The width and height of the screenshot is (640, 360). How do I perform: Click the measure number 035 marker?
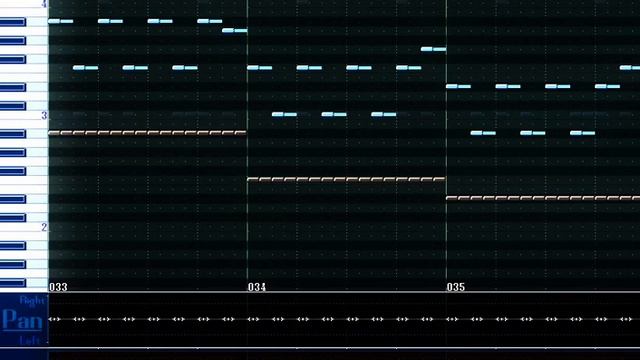456,287
